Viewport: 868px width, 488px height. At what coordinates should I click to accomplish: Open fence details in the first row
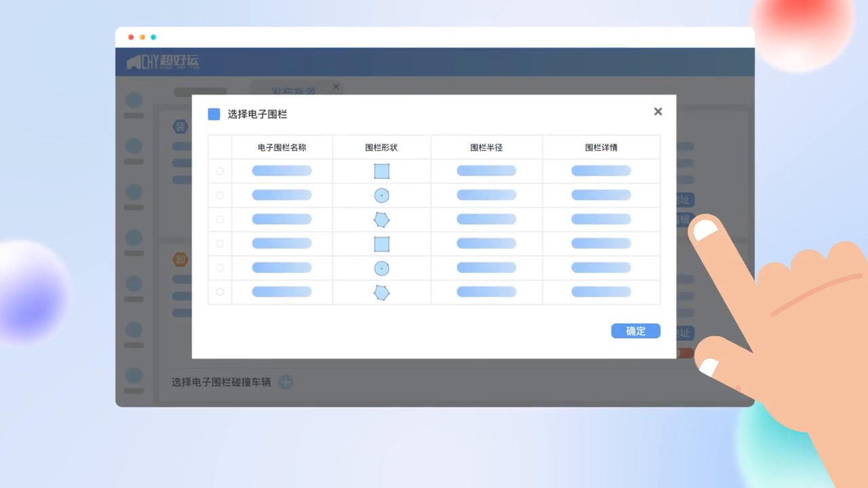601,171
